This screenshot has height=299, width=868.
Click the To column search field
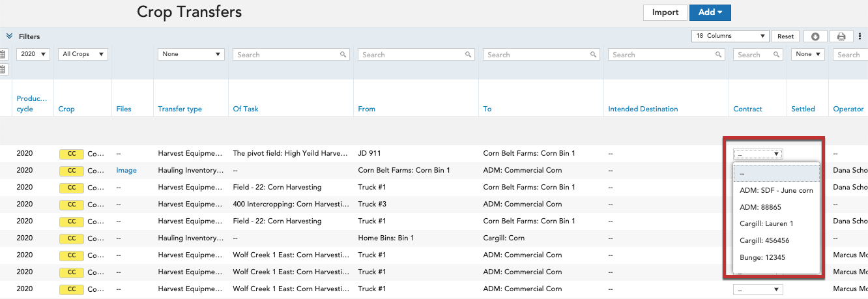pos(541,55)
